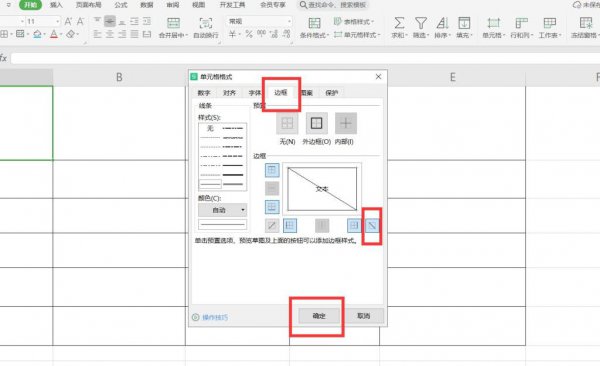This screenshot has width=600, height=366.
Task: Click the Sort (排序) icon
Action: (442, 23)
